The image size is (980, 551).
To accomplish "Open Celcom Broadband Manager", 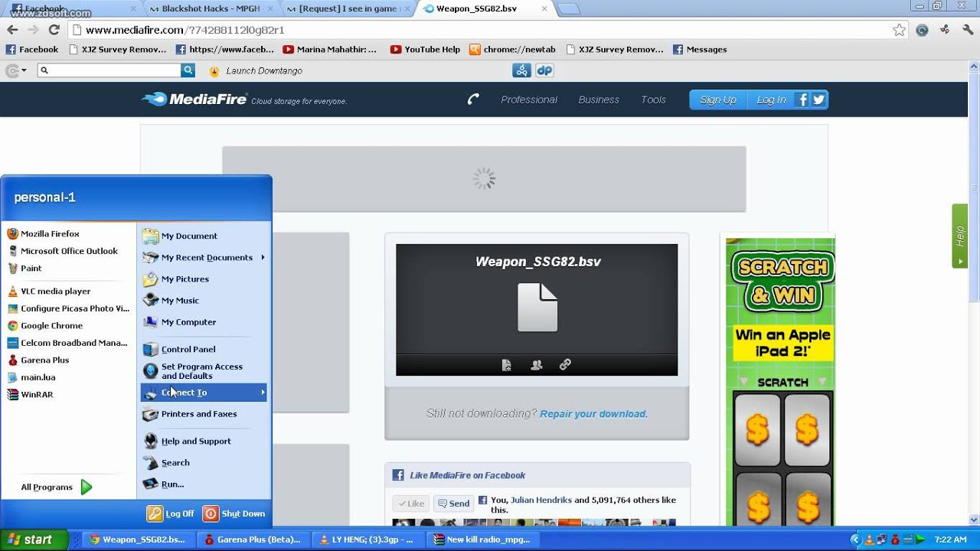I will point(67,343).
